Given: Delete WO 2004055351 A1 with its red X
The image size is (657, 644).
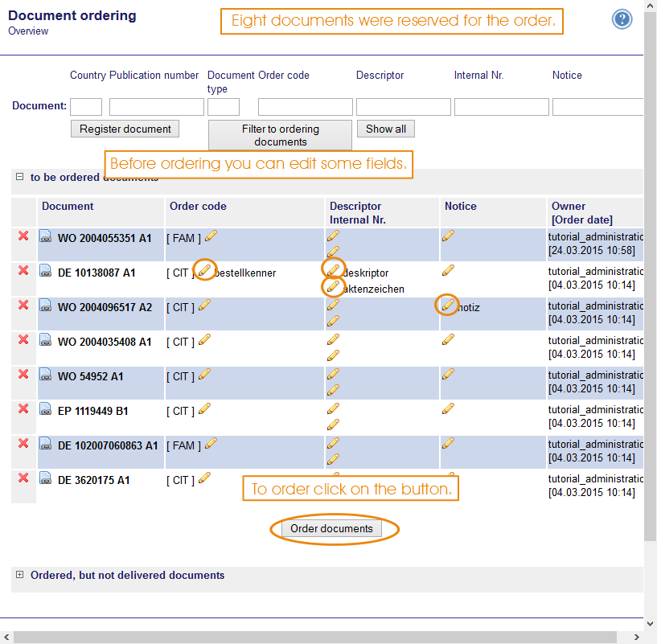Looking at the screenshot, I should [23, 236].
